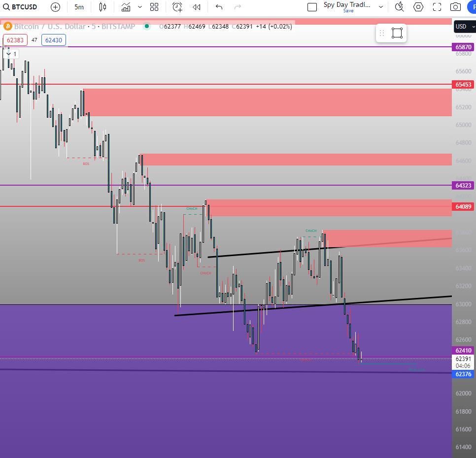Open the 5m timeframe selector
Image resolution: width=476 pixels, height=458 pixels.
[x=79, y=7]
